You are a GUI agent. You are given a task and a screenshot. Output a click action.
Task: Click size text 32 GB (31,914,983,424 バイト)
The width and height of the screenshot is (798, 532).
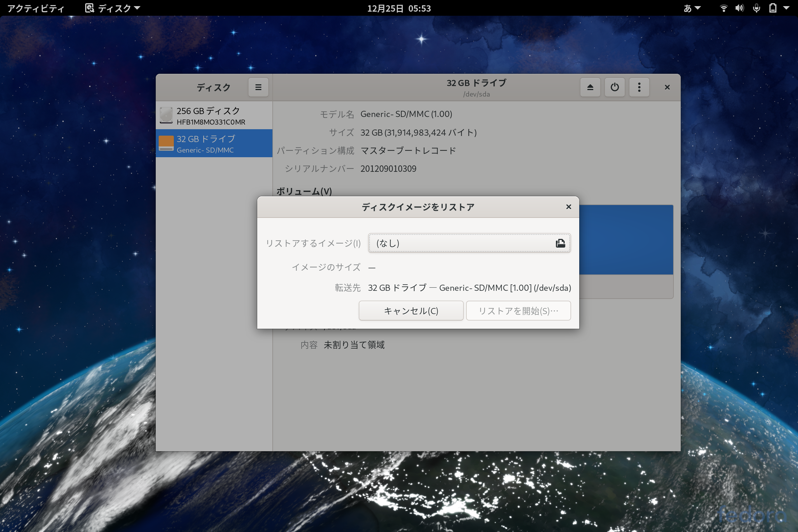coord(418,132)
